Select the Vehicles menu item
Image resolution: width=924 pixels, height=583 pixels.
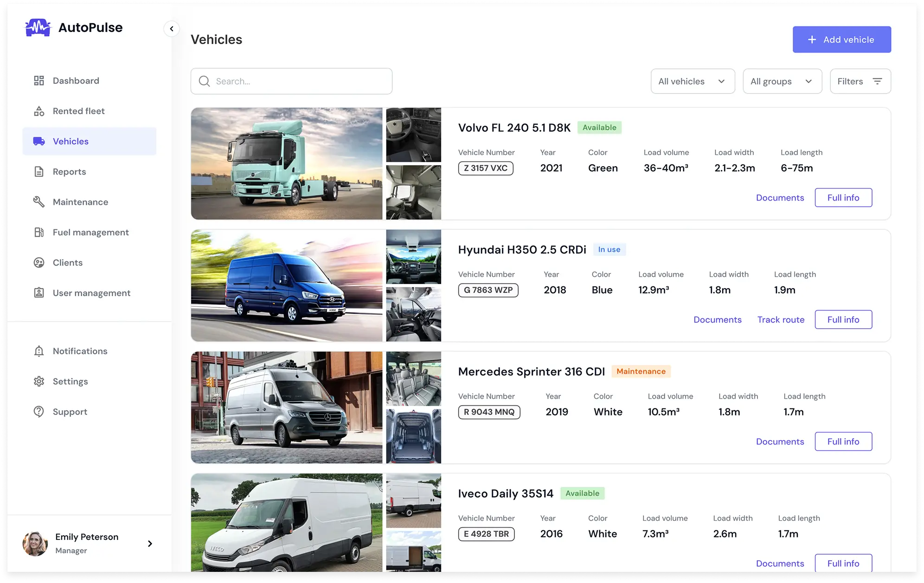71,141
